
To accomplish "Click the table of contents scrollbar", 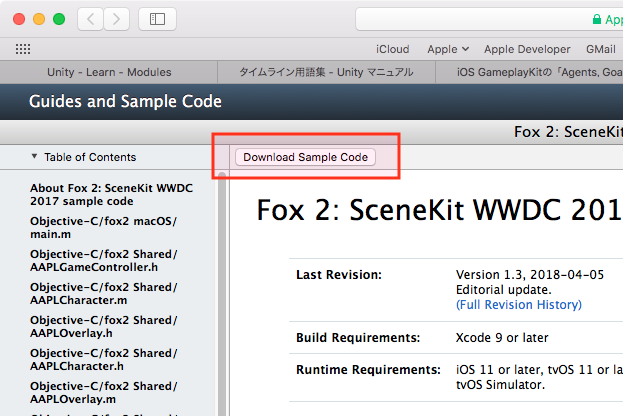I will [x=222, y=294].
